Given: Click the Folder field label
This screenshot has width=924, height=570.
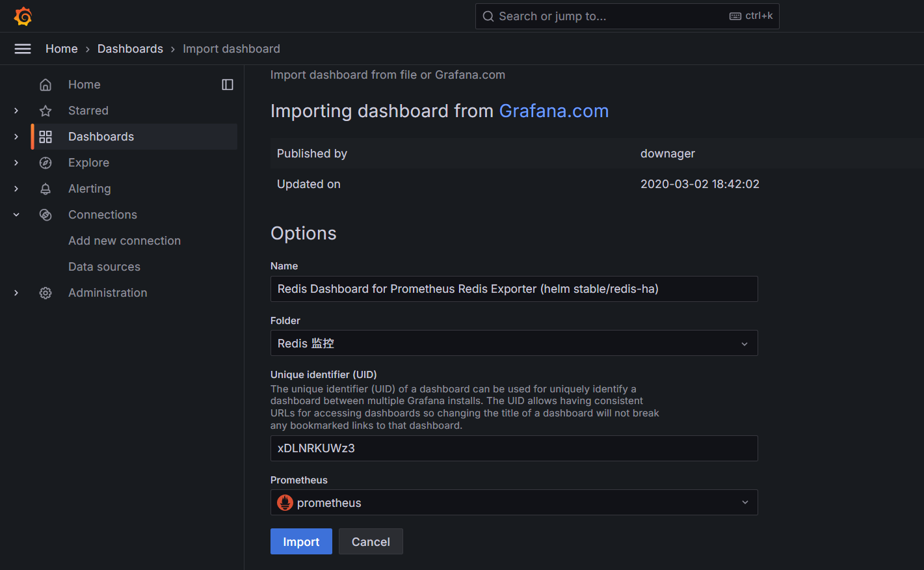Looking at the screenshot, I should click(x=285, y=321).
